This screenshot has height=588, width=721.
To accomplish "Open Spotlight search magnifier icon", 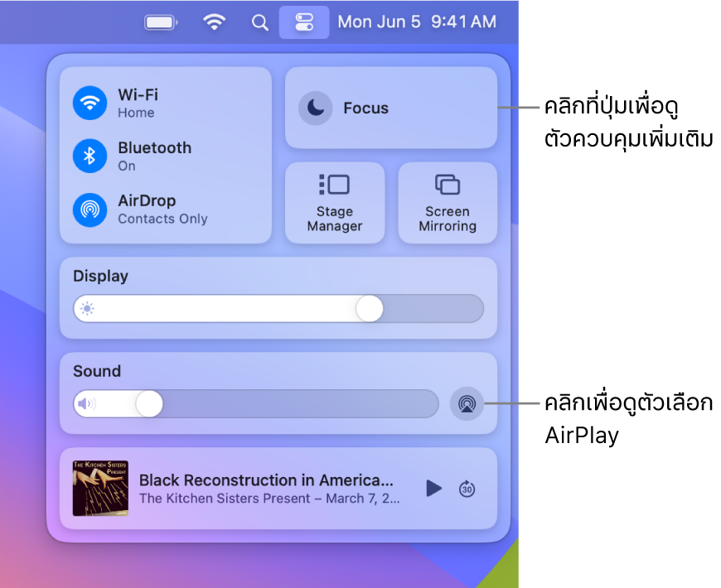I will pyautogui.click(x=259, y=22).
